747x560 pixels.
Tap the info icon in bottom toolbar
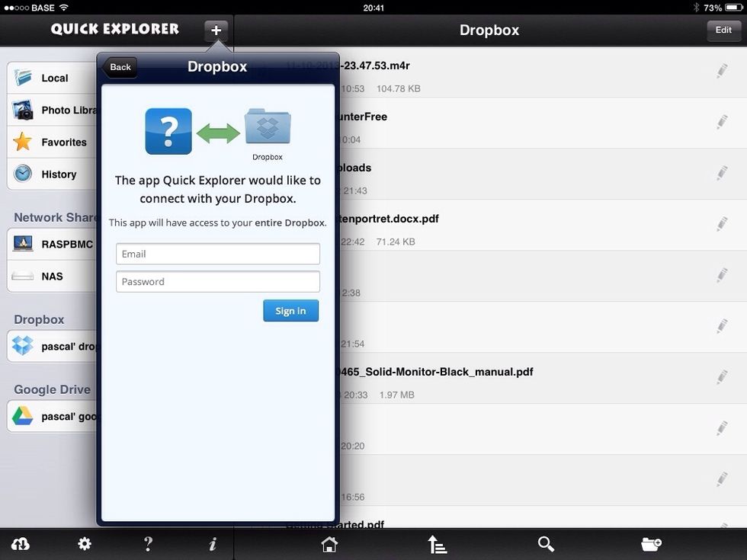(x=213, y=543)
